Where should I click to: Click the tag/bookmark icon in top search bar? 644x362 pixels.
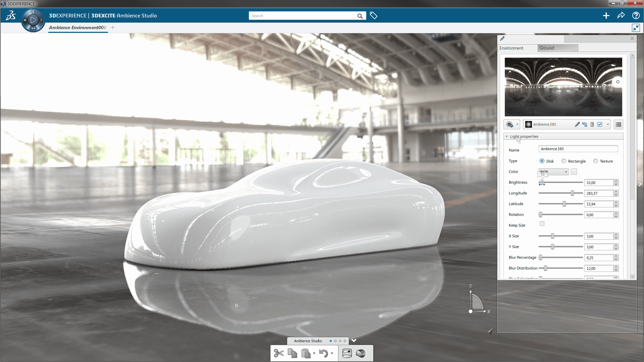point(374,15)
